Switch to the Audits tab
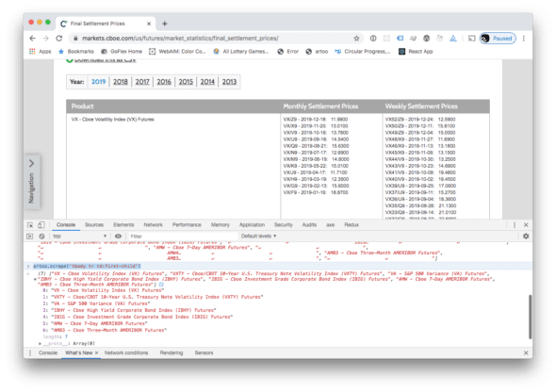The height and width of the screenshot is (392, 556). pyautogui.click(x=309, y=225)
